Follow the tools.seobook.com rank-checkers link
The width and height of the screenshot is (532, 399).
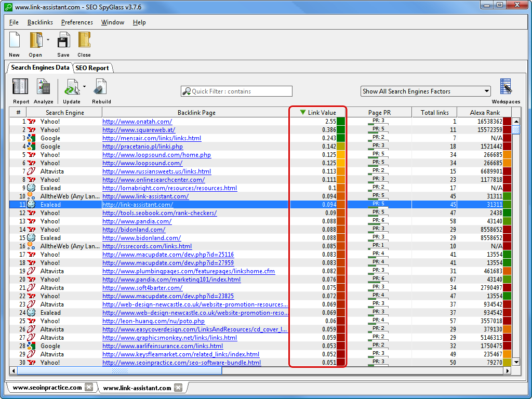coord(159,213)
